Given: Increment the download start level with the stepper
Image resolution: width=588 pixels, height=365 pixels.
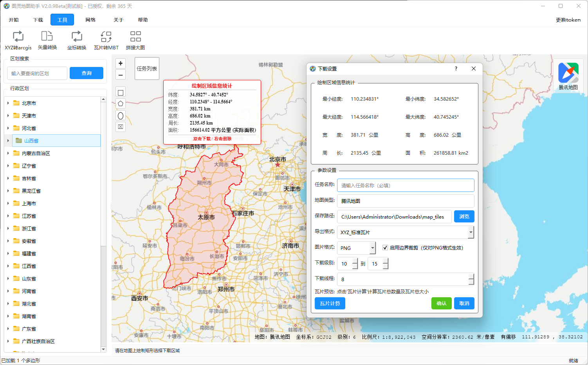Looking at the screenshot, I should point(355,261).
